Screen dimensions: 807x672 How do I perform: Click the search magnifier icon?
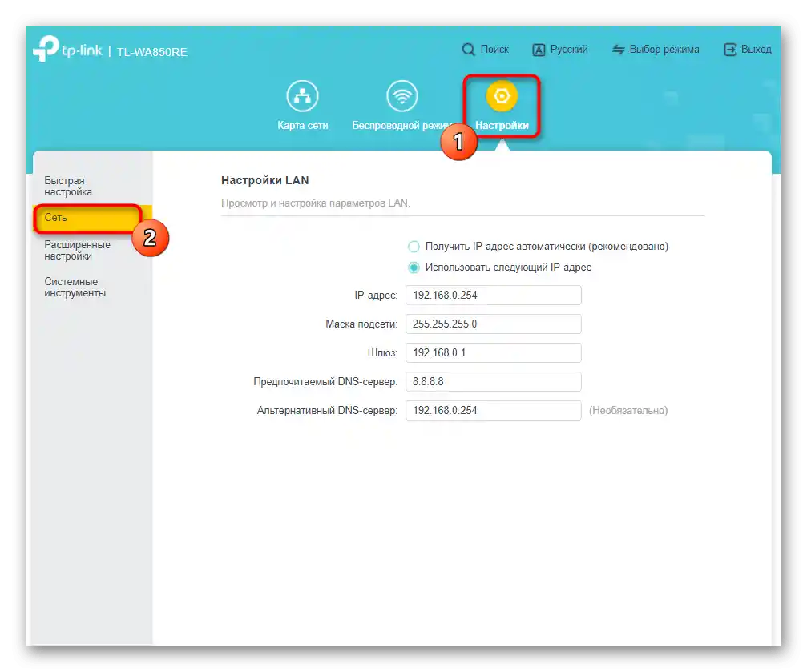(x=468, y=50)
